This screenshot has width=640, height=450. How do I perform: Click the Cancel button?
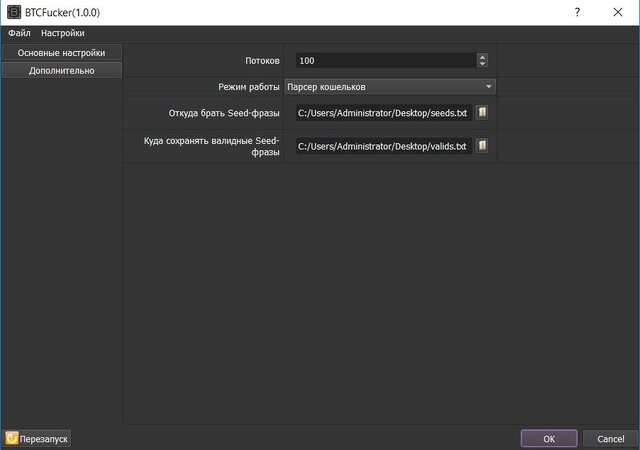(x=611, y=439)
